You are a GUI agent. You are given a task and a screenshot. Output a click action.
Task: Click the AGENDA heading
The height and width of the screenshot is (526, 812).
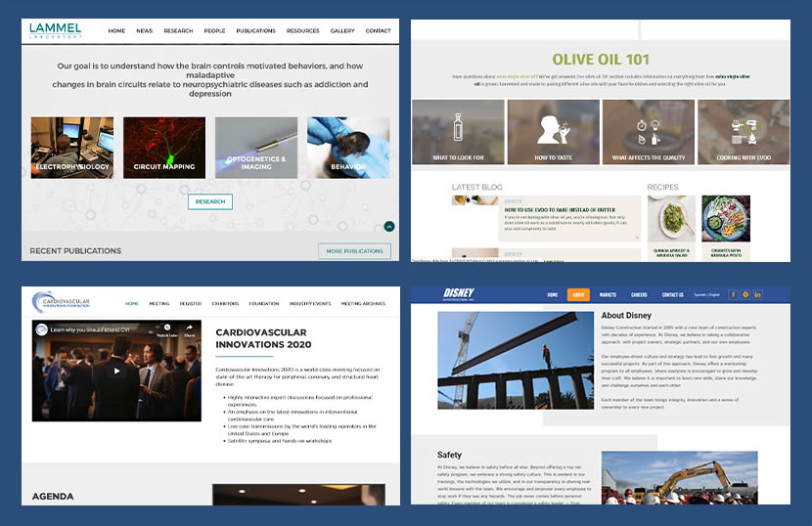tap(53, 496)
